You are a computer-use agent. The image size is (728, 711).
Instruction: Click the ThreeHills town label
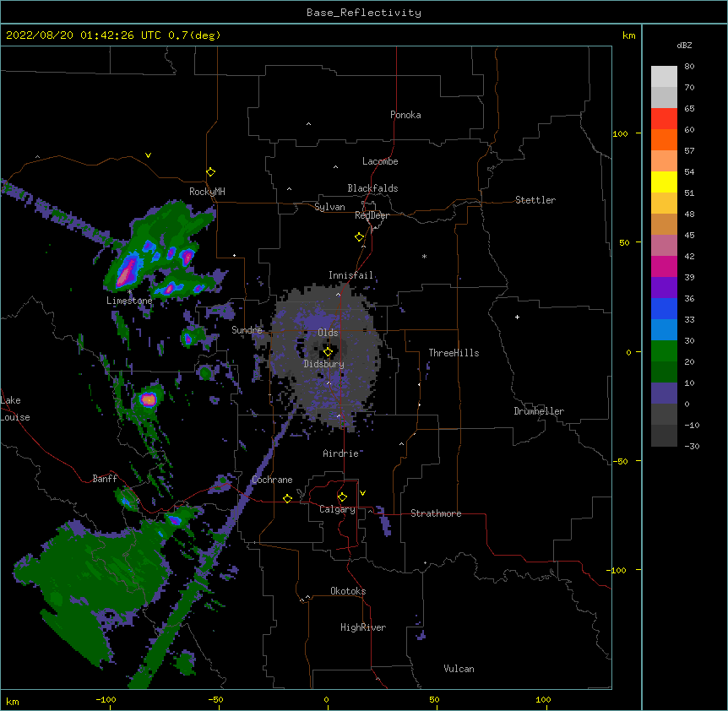click(454, 353)
